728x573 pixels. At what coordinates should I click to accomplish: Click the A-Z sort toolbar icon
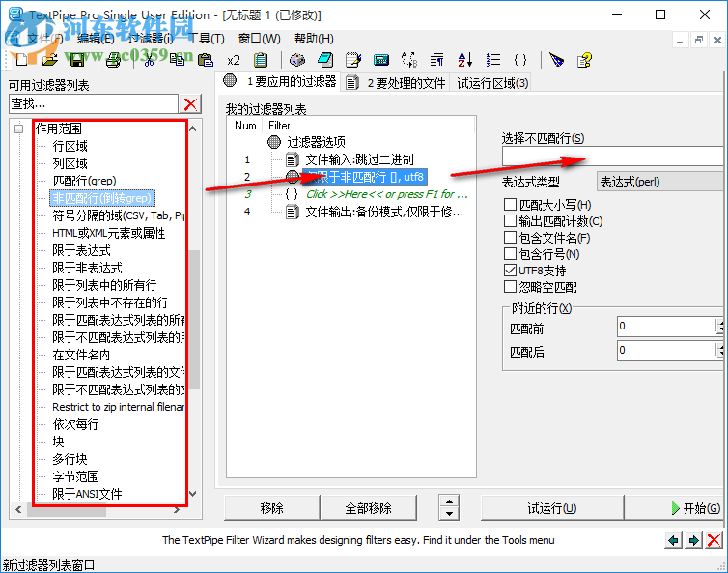pyautogui.click(x=464, y=60)
